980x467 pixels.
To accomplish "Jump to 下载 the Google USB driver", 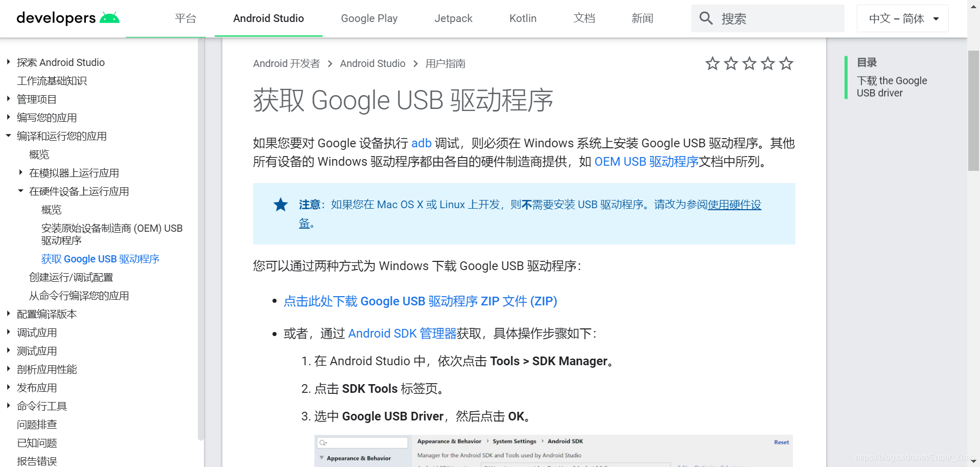I will pos(892,87).
